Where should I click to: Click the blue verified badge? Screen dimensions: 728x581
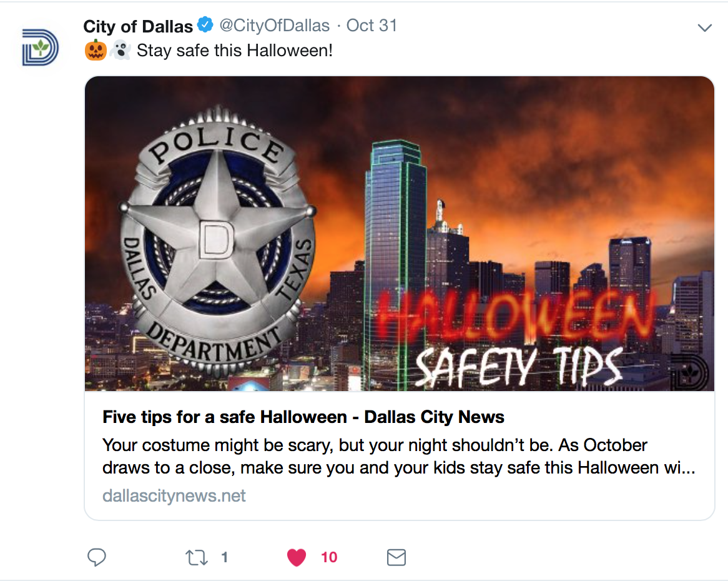205,24
